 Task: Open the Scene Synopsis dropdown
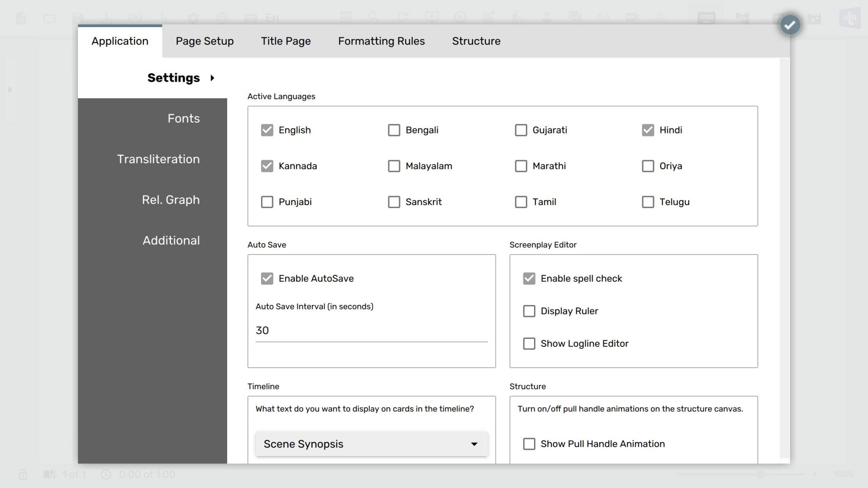(371, 444)
